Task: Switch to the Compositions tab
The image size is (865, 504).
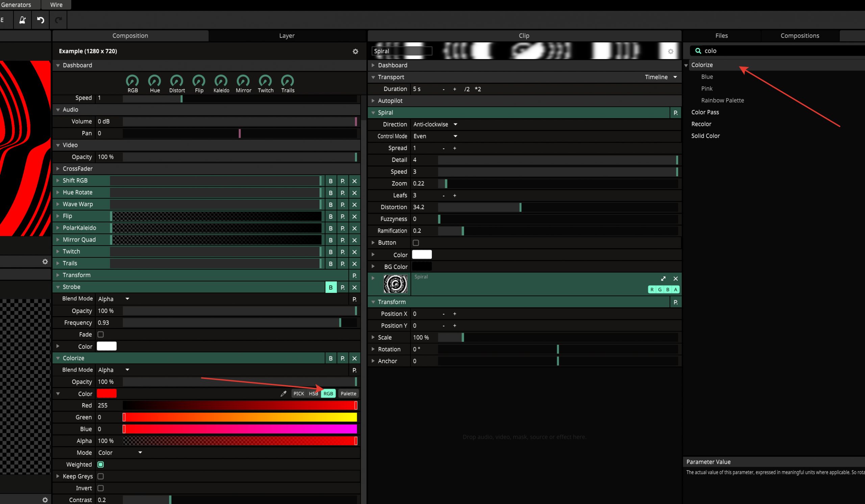Action: point(800,36)
